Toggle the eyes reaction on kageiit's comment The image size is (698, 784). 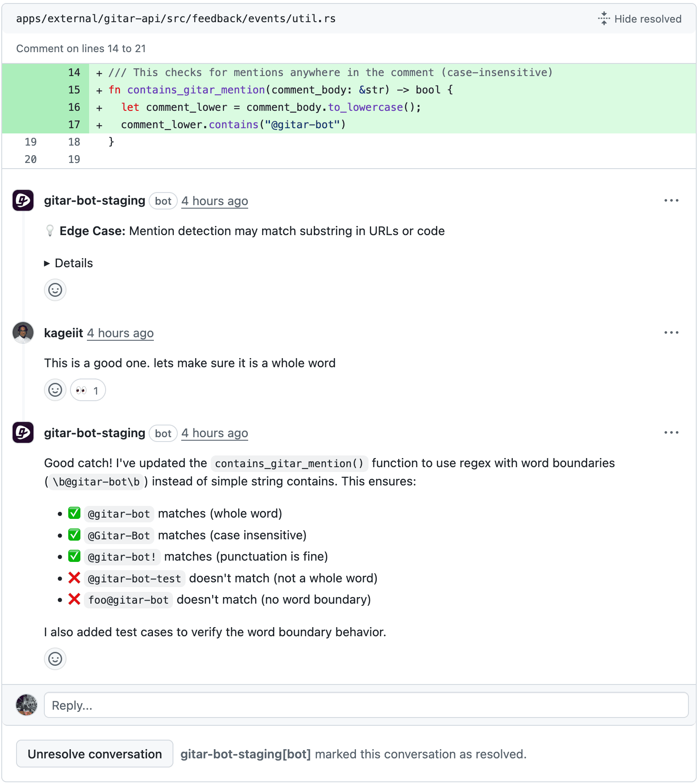pos(88,390)
